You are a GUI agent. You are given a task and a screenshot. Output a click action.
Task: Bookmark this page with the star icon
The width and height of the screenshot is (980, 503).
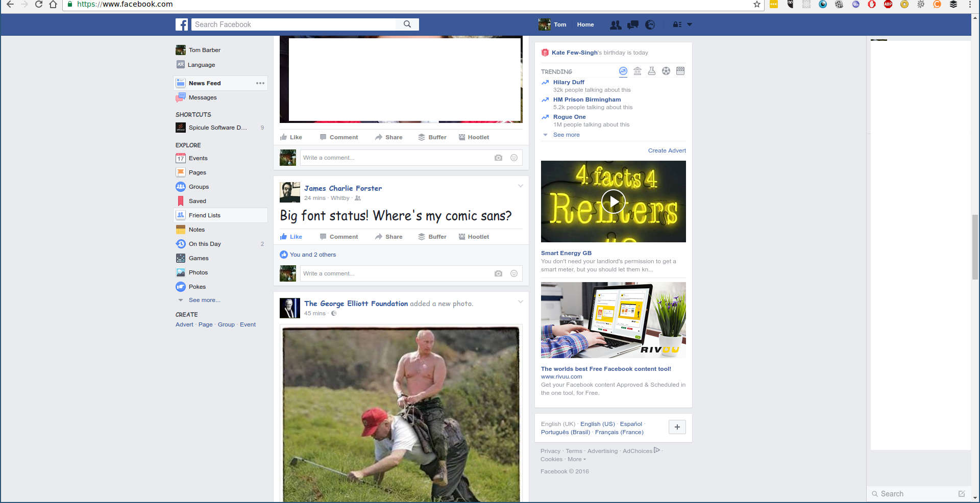click(x=757, y=5)
